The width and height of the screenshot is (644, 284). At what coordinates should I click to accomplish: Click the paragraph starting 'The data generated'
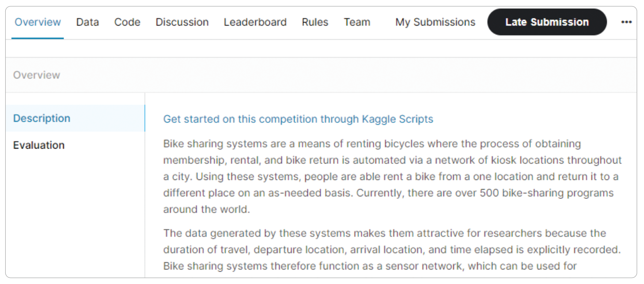(x=392, y=250)
